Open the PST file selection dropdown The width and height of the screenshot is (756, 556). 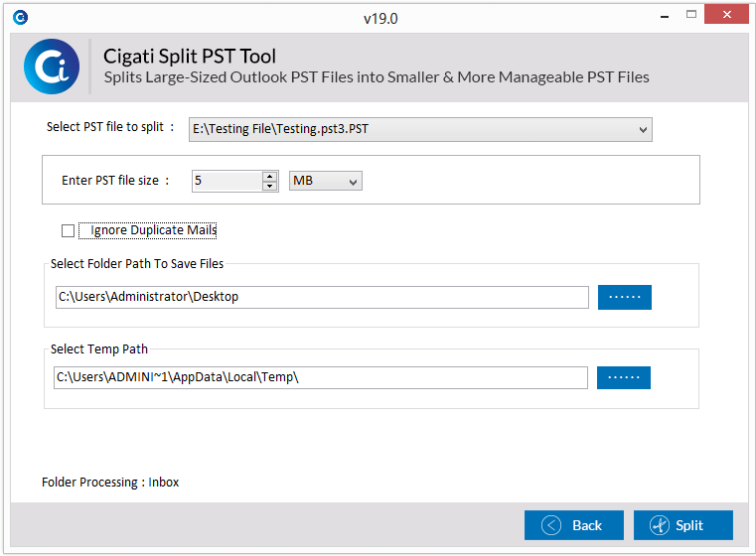(420, 129)
